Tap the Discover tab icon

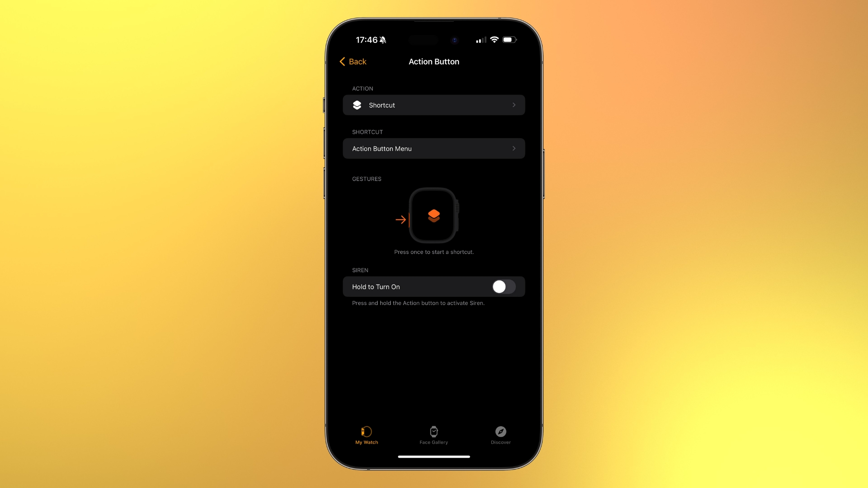click(501, 431)
